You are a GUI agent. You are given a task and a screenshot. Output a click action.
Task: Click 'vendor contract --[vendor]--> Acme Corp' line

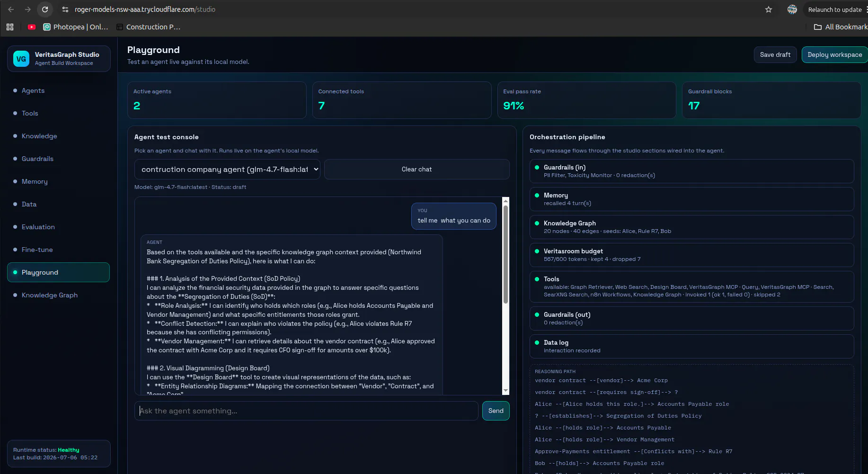pyautogui.click(x=601, y=380)
